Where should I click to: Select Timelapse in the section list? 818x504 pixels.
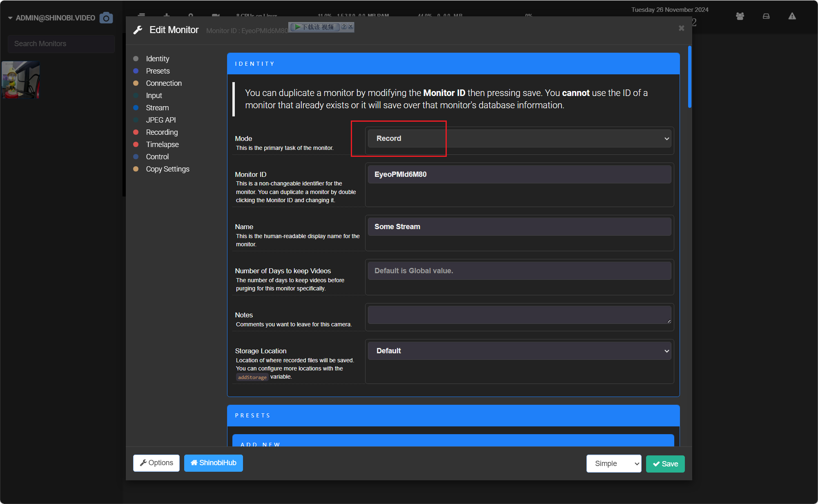162,145
